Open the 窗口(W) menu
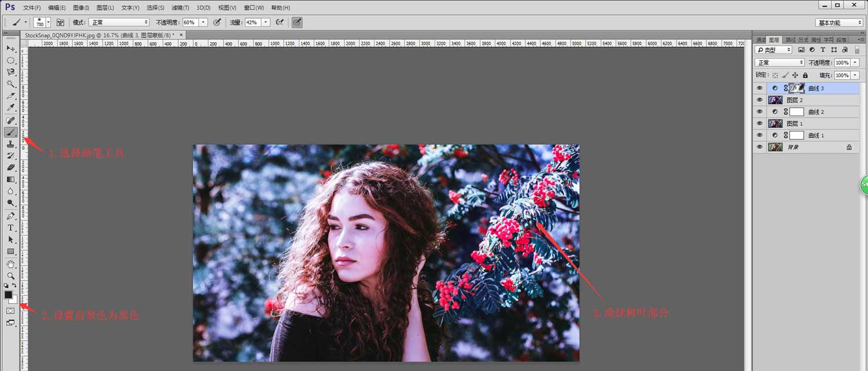Viewport: 868px width, 371px height. pyautogui.click(x=253, y=8)
